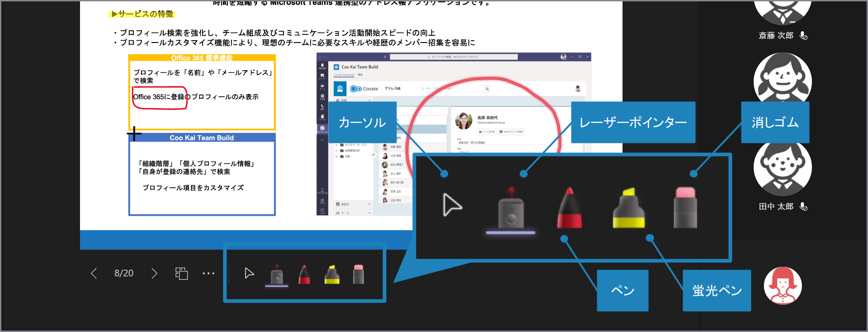Open Calls in the embedded Teams sidebar
This screenshot has height=332, width=868.
click(322, 107)
